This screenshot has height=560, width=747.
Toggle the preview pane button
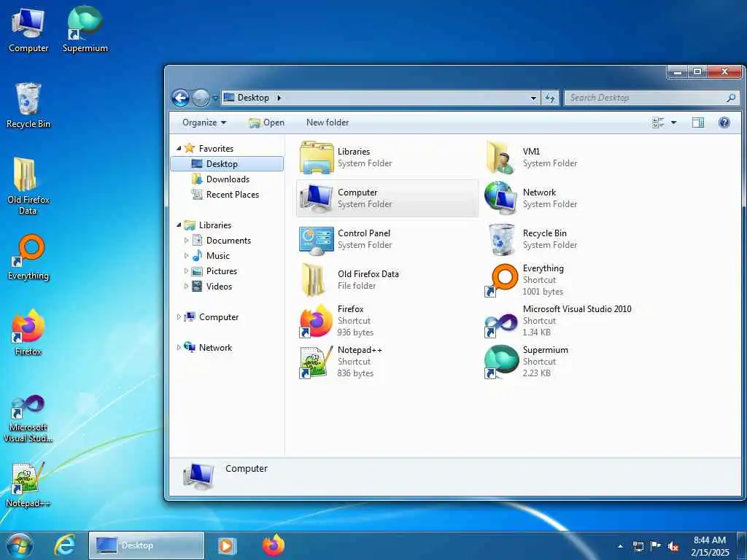[698, 122]
